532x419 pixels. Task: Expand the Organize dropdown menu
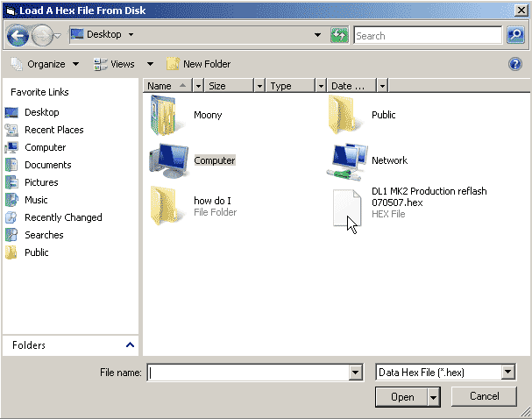point(45,64)
